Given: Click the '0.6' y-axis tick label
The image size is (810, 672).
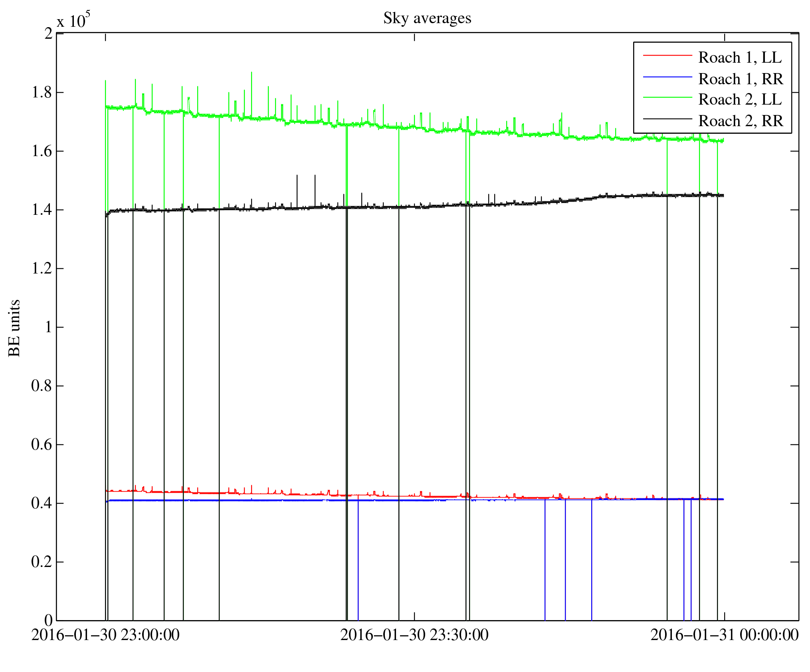Looking at the screenshot, I should [42, 444].
